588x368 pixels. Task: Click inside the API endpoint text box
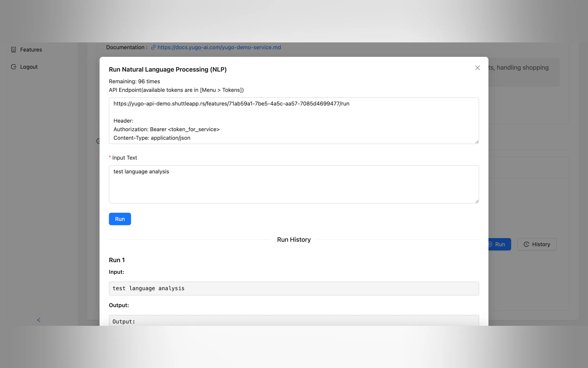coord(294,121)
